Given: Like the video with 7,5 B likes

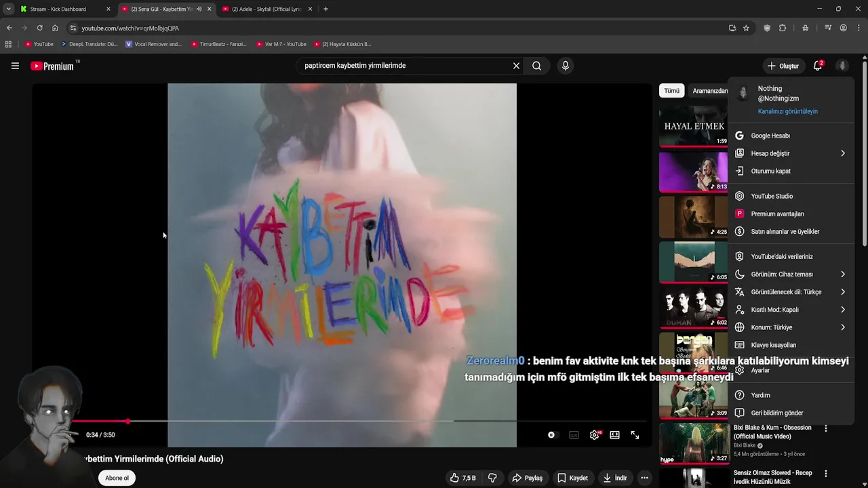Looking at the screenshot, I should 462,478.
